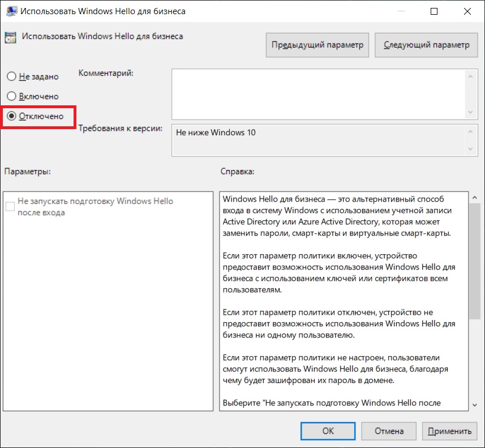Click the "Требования к версии:" label
Viewport: 485px width, 448px height.
[x=121, y=128]
